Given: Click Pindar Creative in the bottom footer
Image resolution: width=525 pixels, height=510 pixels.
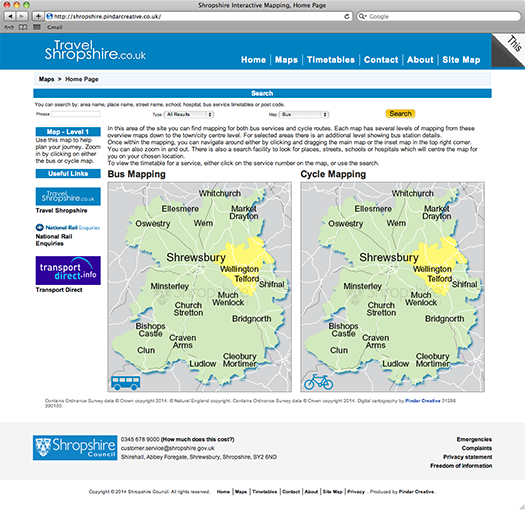Looking at the screenshot, I should 417,492.
